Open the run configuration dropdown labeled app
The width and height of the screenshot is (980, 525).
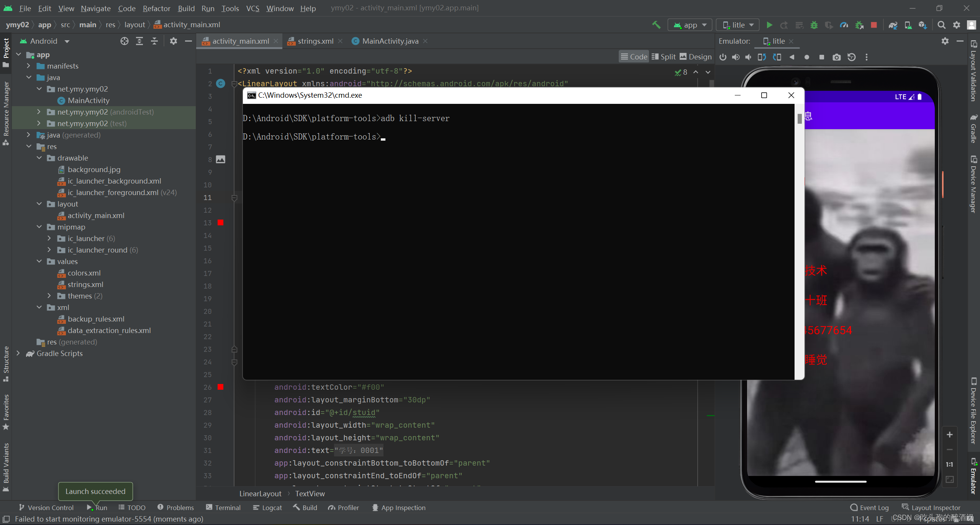tap(690, 25)
